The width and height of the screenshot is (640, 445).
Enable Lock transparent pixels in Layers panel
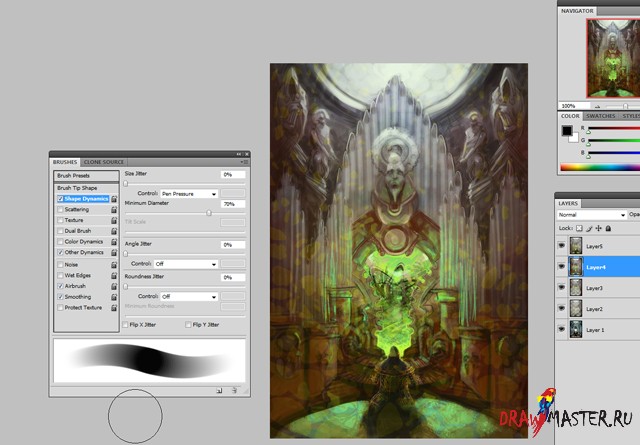click(x=579, y=228)
